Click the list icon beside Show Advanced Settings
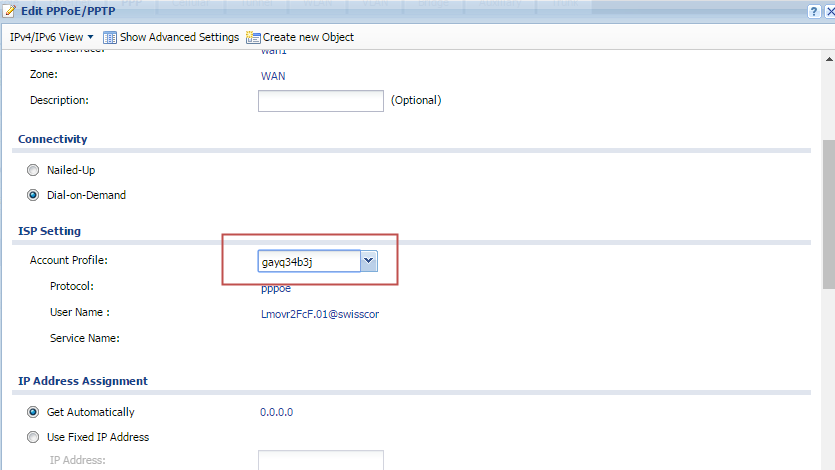This screenshot has height=470, width=835. coord(110,37)
